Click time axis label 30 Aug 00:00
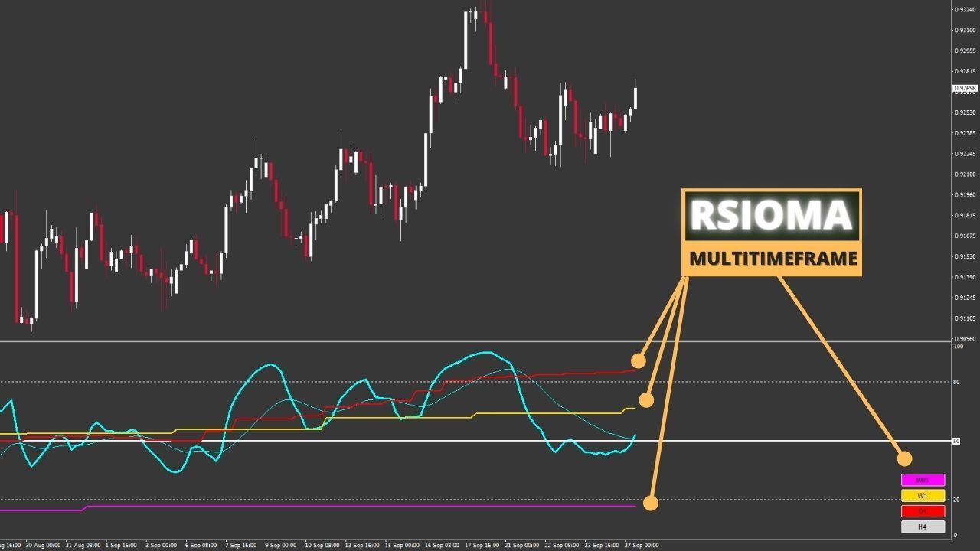 [x=43, y=546]
